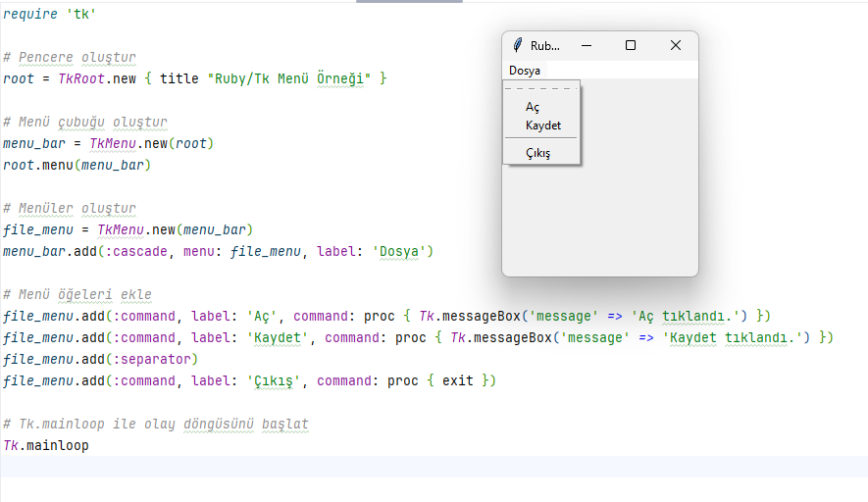Click the "# Pencere oluştur" comment

[x=70, y=57]
